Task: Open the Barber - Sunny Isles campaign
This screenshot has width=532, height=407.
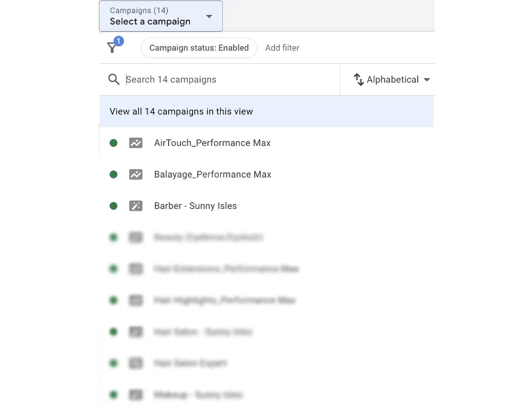Action: tap(195, 206)
